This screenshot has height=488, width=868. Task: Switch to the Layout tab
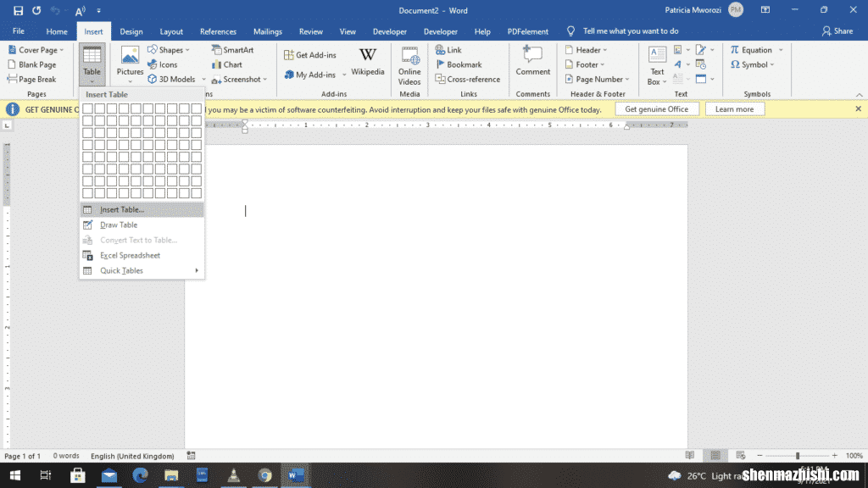point(171,31)
